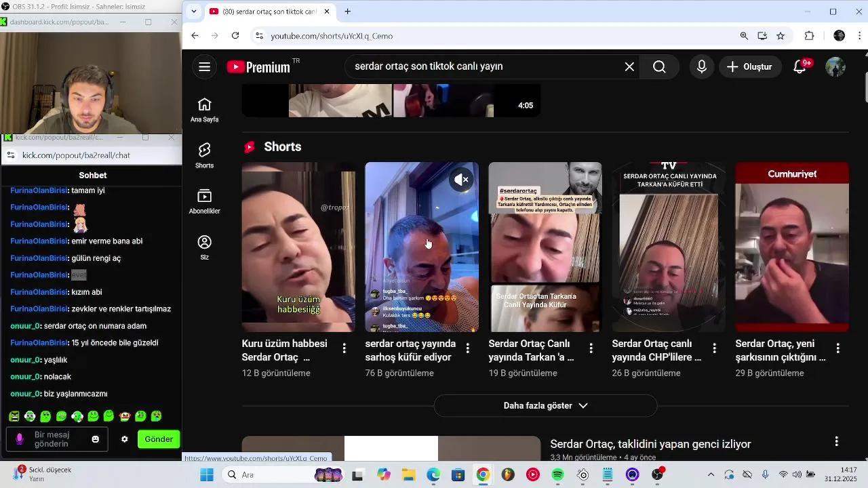Open Chrome zoom magnifier icon
The width and height of the screenshot is (868, 488).
pyautogui.click(x=744, y=36)
